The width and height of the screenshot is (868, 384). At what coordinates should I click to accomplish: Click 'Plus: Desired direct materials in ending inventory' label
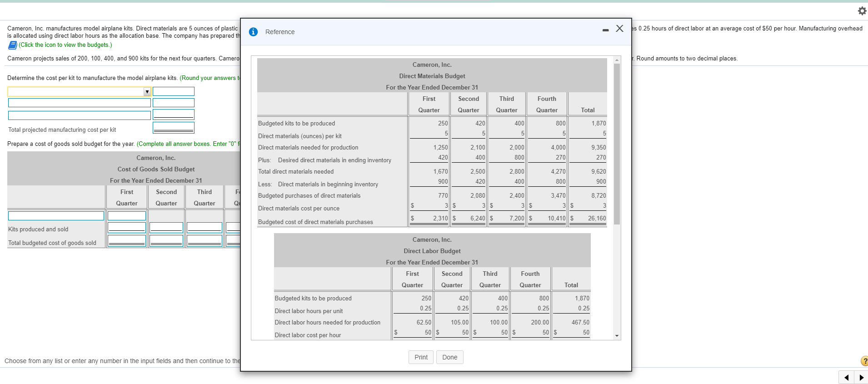click(324, 160)
